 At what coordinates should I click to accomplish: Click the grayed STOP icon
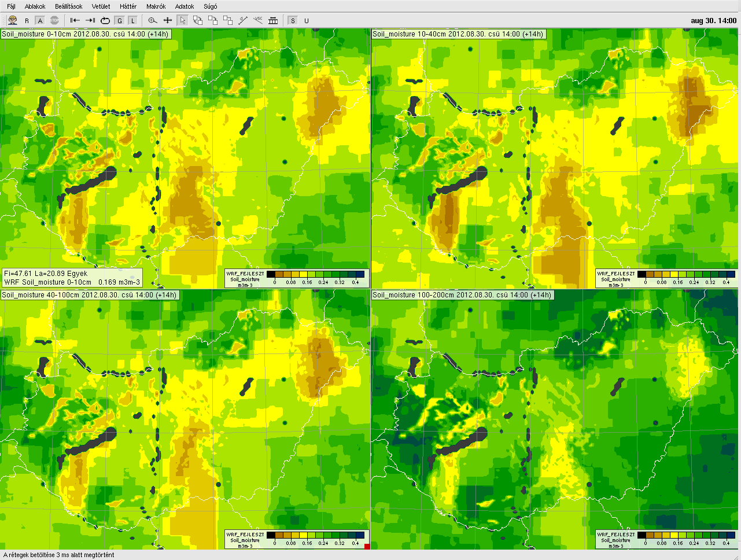(x=54, y=20)
